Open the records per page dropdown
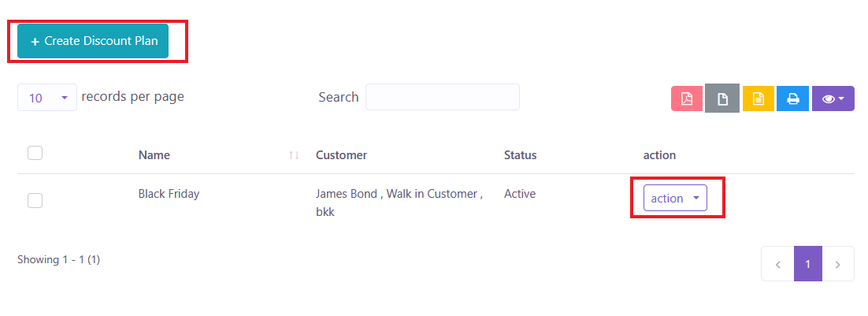This screenshot has width=868, height=316. pyautogui.click(x=47, y=98)
